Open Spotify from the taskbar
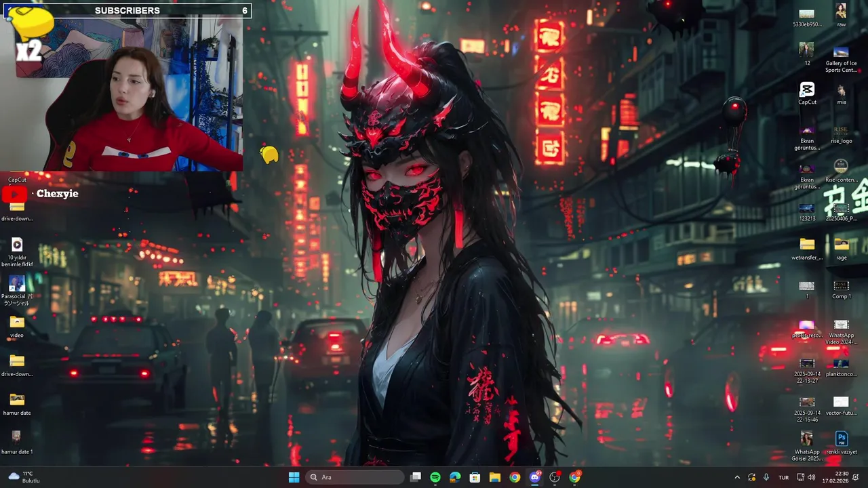 [435, 477]
